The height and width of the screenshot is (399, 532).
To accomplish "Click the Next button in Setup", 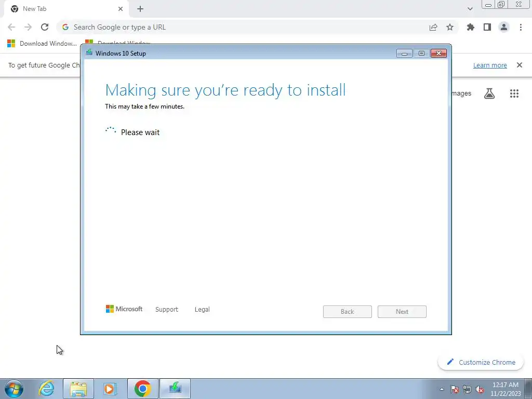I will (x=402, y=312).
